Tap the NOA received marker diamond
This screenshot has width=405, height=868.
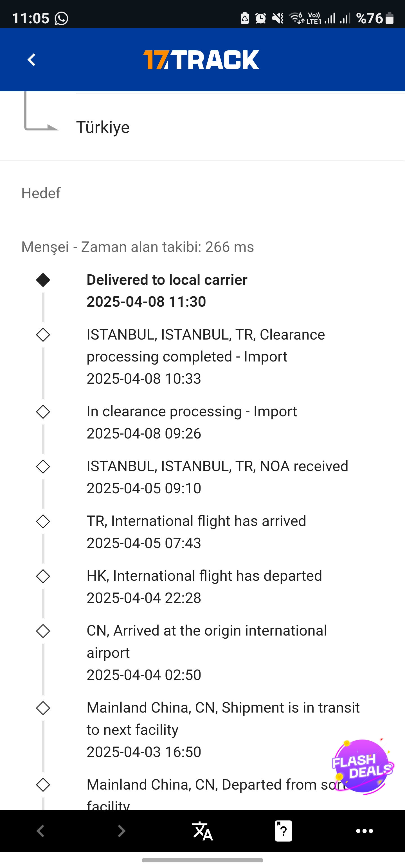pos(43,467)
